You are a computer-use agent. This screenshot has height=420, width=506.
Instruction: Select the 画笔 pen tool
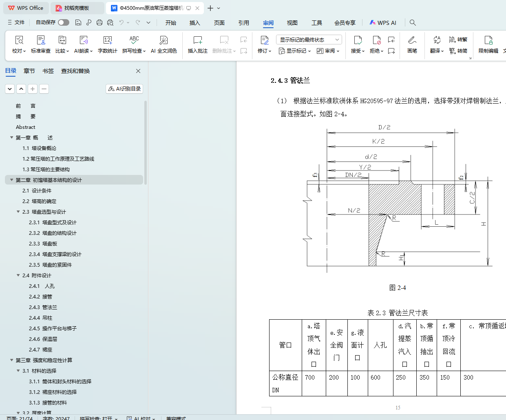(412, 40)
